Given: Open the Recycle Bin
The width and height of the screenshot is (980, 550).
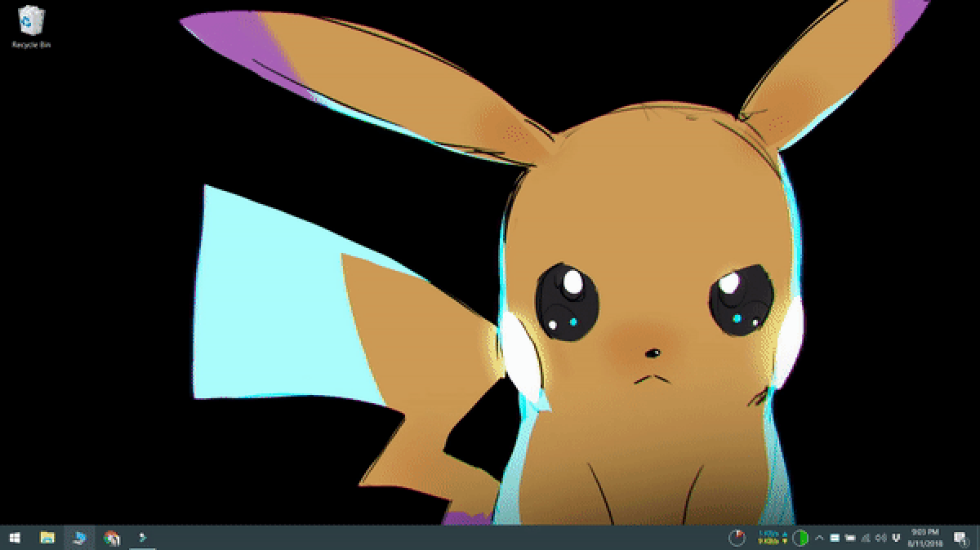Looking at the screenshot, I should tap(30, 26).
